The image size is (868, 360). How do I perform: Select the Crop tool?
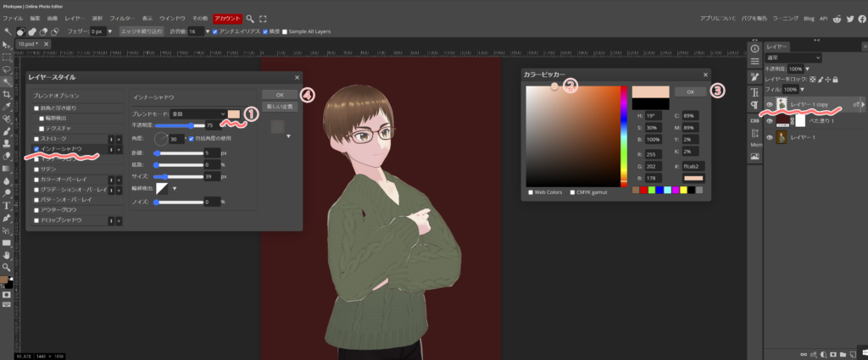[7, 94]
